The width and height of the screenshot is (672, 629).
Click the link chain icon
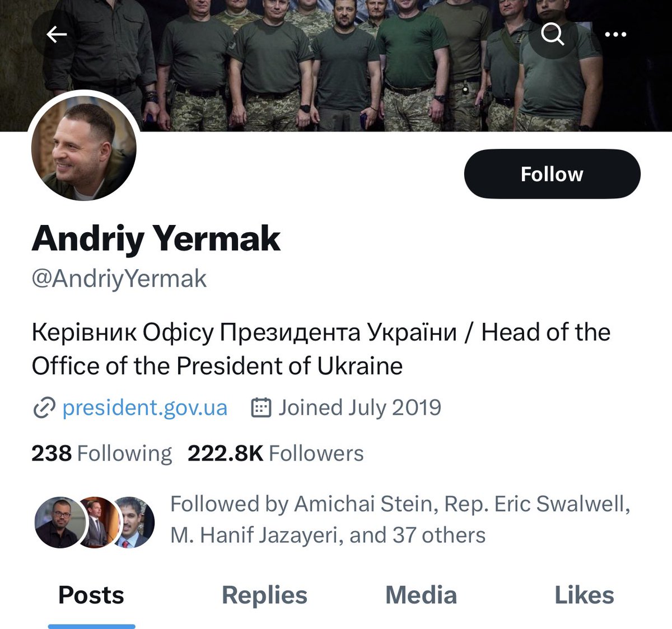[44, 408]
